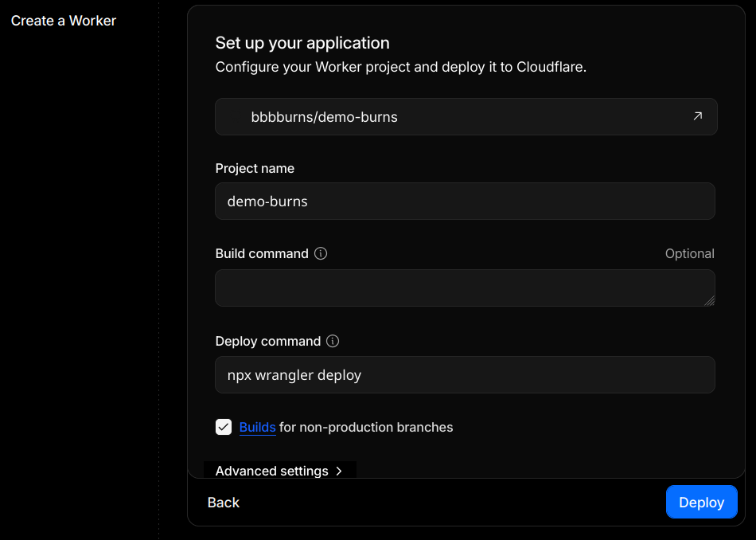Open the Builds documentation link
Image resolution: width=756 pixels, height=540 pixels.
(257, 427)
